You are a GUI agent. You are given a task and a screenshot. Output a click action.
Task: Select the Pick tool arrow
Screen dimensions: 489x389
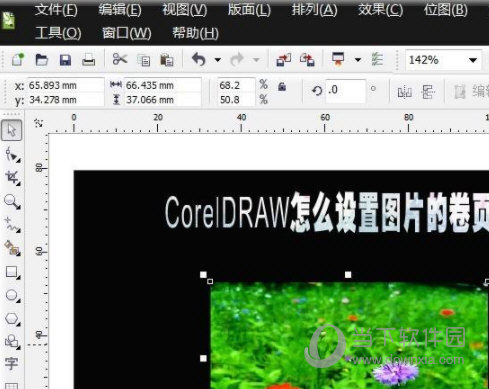[x=12, y=130]
